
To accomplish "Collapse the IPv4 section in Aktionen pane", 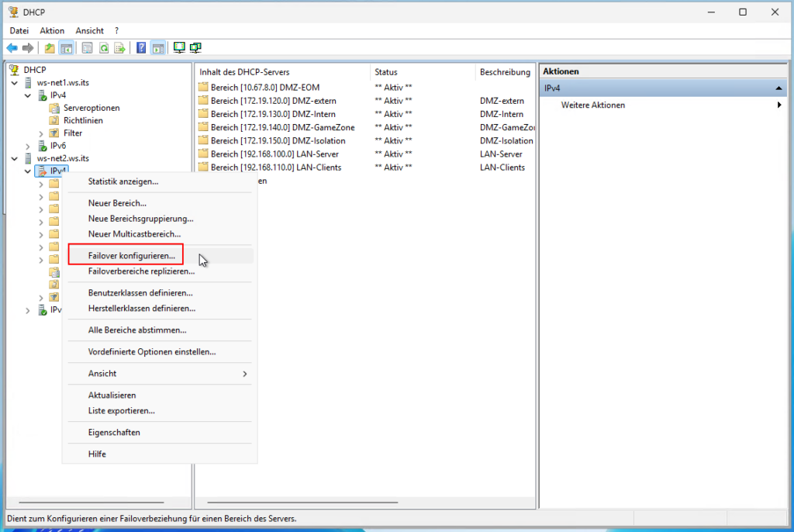I will (778, 88).
